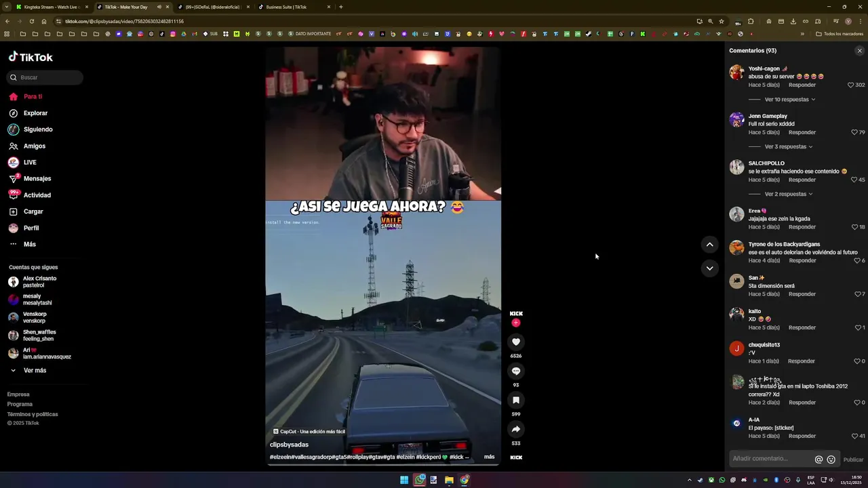Go to next video arrow
The width and height of the screenshot is (868, 488).
(x=709, y=268)
